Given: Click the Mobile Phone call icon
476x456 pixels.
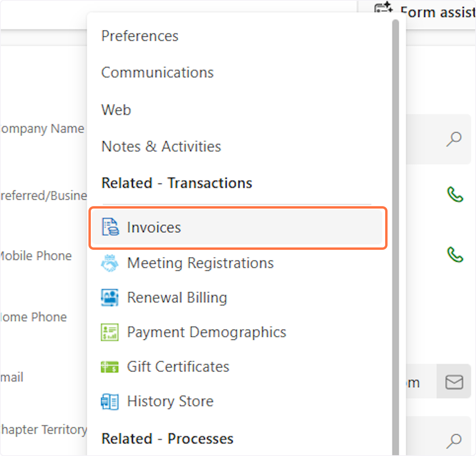Looking at the screenshot, I should (455, 255).
